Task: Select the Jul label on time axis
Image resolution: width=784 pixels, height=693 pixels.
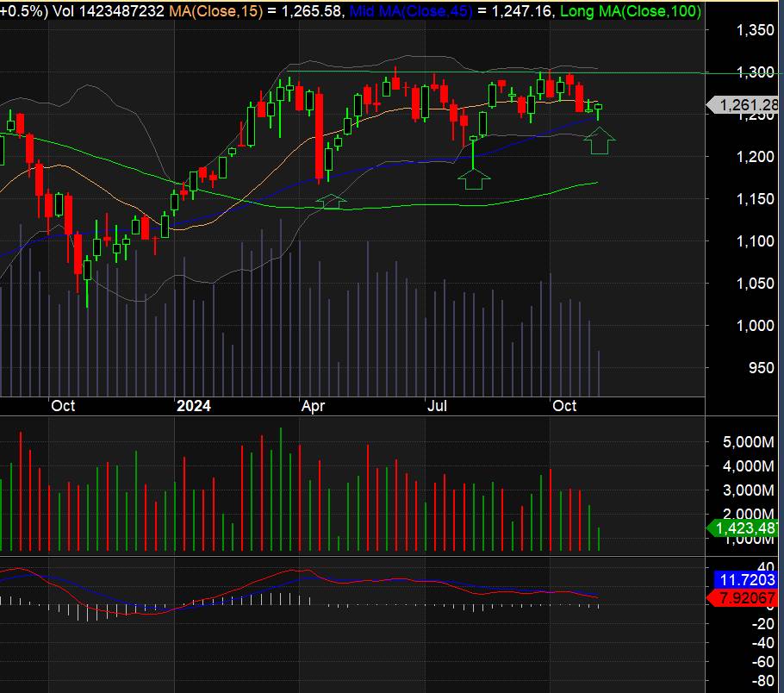Action: (x=437, y=406)
